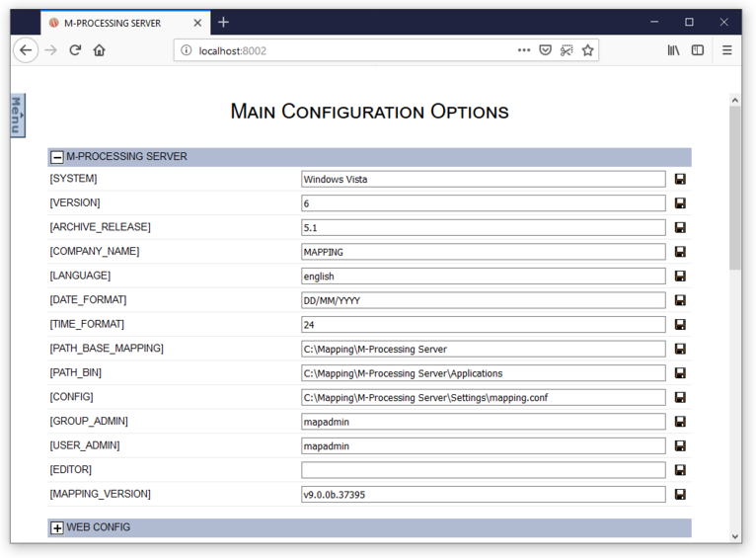Save the COMPANY_NAME setting

point(680,252)
